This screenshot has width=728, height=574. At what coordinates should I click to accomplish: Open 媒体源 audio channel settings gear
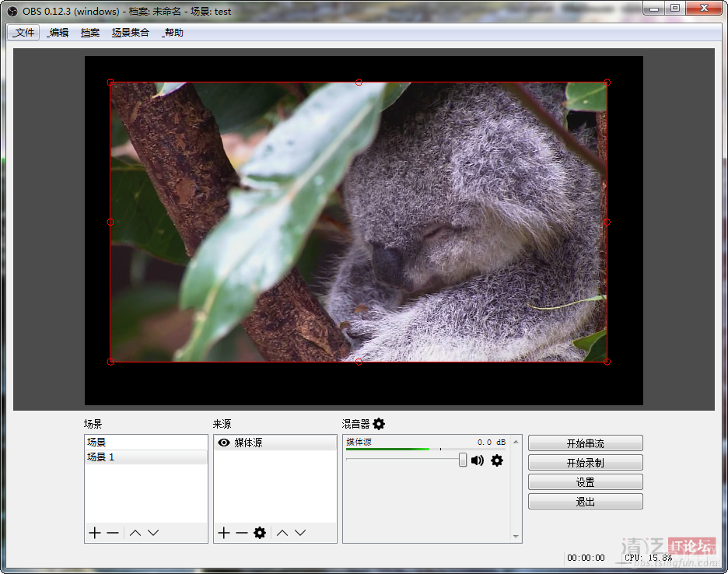pyautogui.click(x=497, y=460)
